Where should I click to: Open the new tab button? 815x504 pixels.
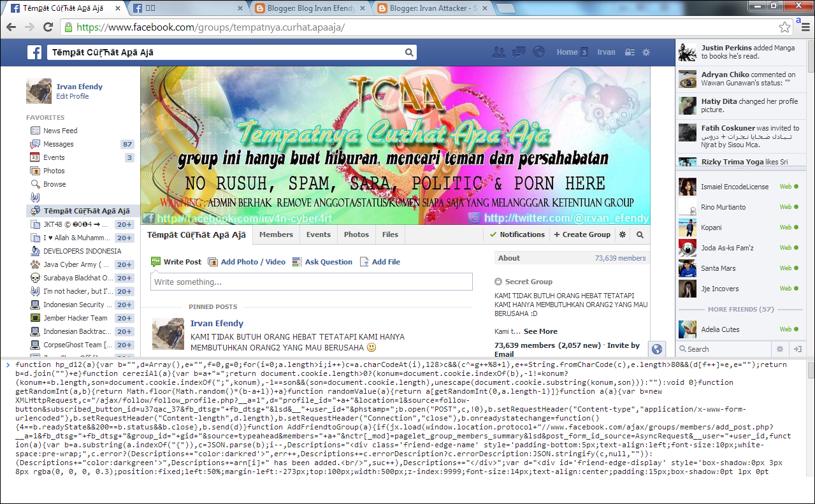(x=506, y=8)
